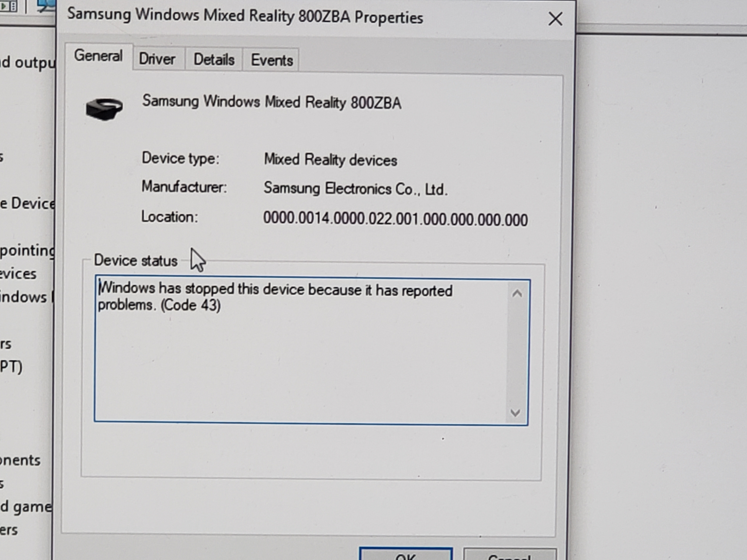
Task: Select the Code 43 status message text
Action: pos(275,297)
